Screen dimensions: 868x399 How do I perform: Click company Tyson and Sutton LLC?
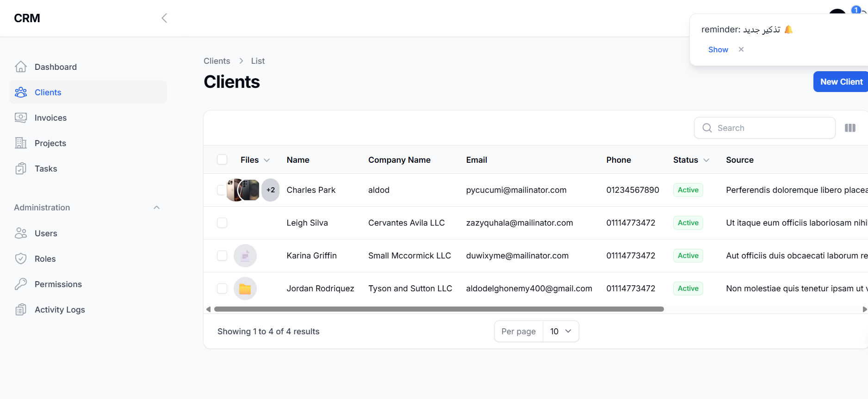pyautogui.click(x=410, y=289)
